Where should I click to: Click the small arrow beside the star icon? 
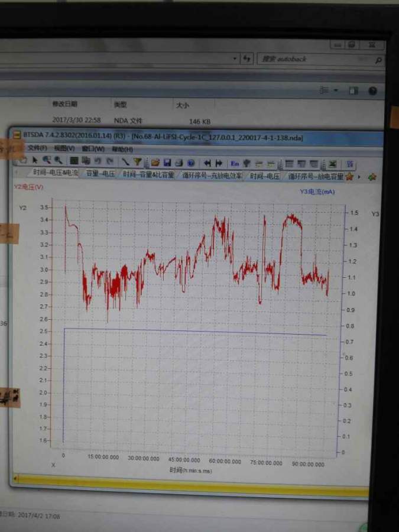point(359,177)
